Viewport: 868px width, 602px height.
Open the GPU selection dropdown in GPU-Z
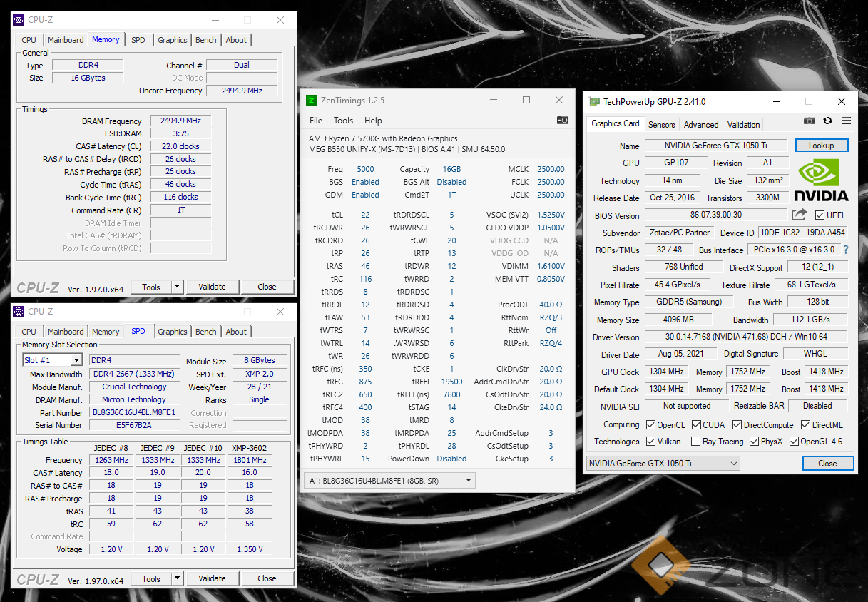(x=663, y=464)
